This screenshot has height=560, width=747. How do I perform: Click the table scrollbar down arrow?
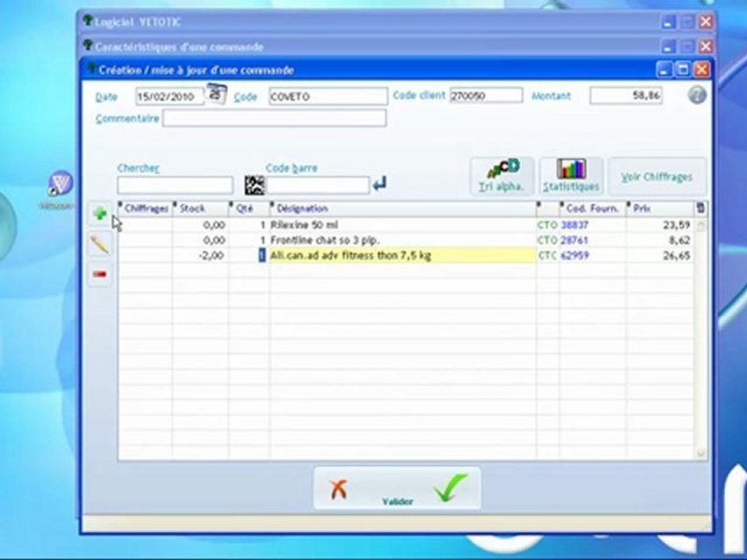point(700,453)
